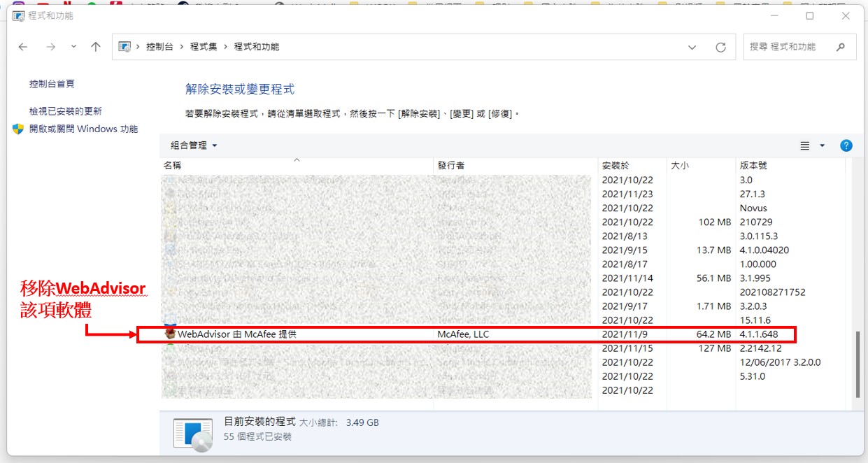Screen dimensions: 868x463
Task: Click the Up one level arrow
Action: tap(96, 47)
